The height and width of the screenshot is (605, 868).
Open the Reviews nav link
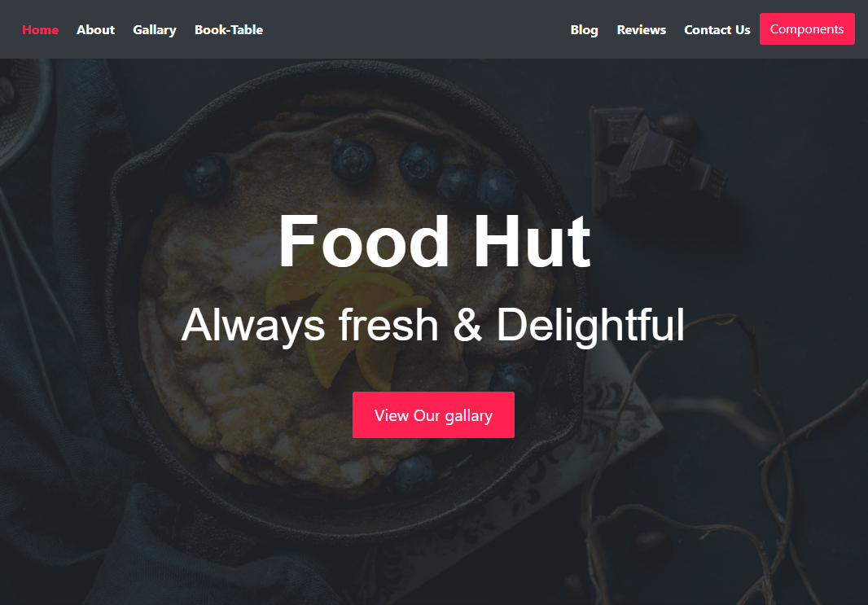641,30
